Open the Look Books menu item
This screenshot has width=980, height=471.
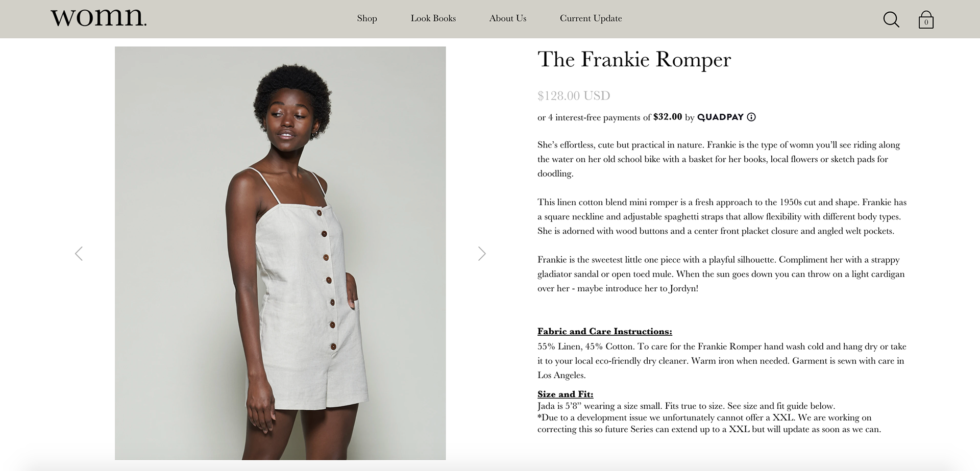point(433,18)
